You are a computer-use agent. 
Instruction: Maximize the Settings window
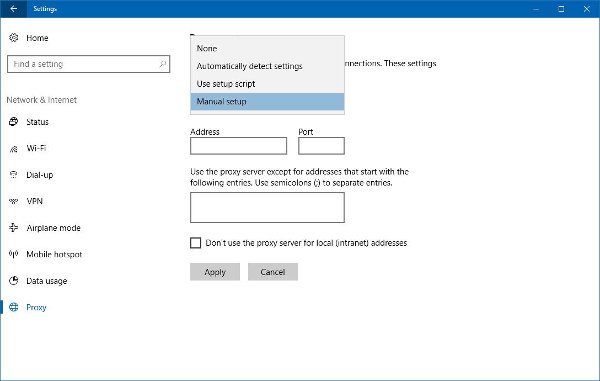(561, 9)
